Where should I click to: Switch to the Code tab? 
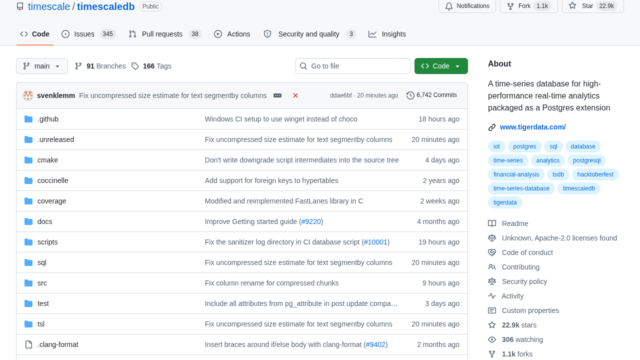pyautogui.click(x=35, y=34)
